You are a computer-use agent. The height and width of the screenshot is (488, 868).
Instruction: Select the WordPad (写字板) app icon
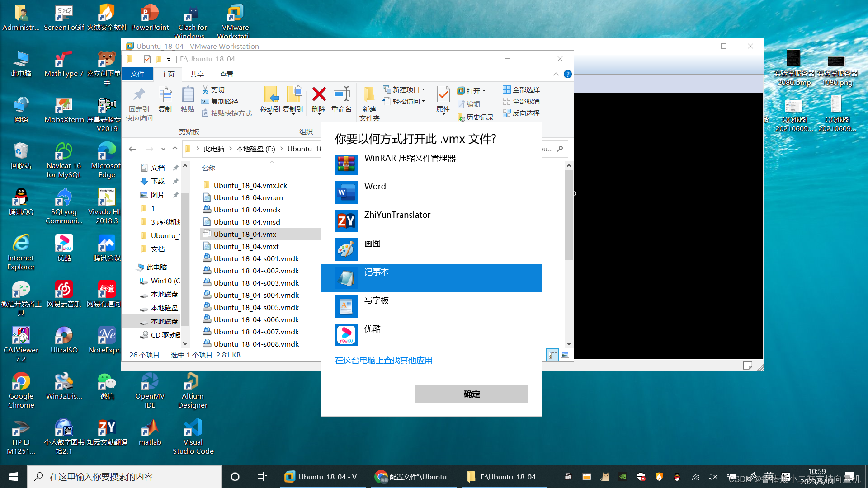[346, 306]
